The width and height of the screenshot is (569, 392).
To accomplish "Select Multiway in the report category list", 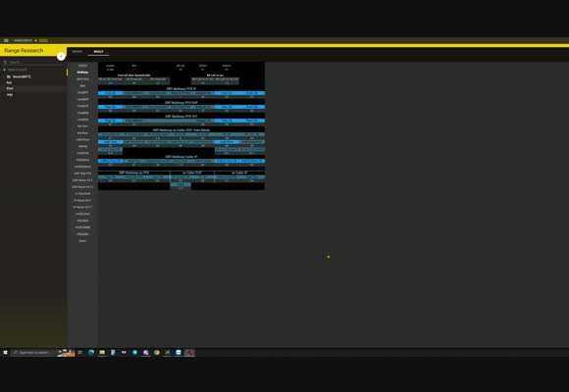I will click(82, 73).
